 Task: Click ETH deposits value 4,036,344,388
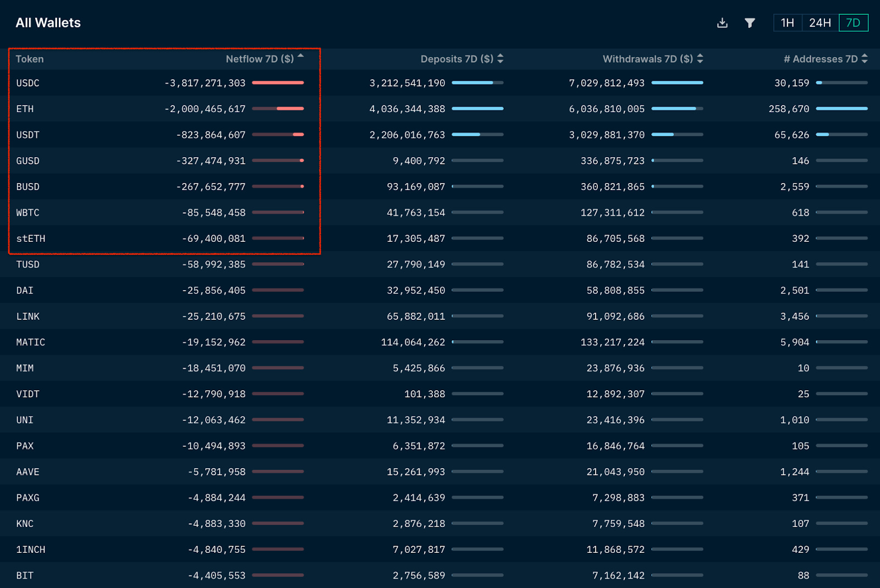coord(407,109)
